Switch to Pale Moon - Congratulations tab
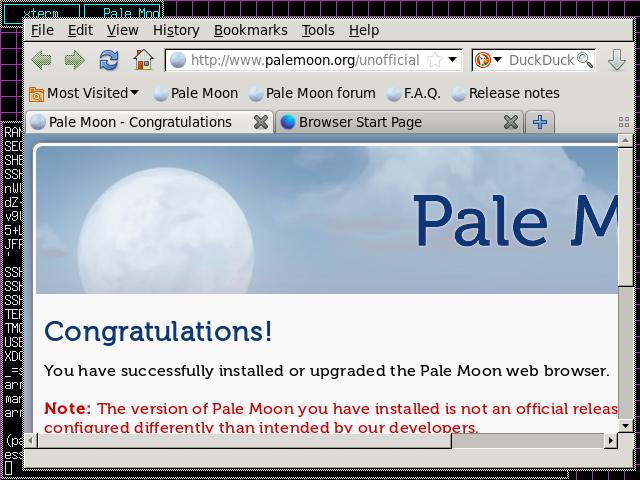The width and height of the screenshot is (640, 480). click(x=149, y=122)
